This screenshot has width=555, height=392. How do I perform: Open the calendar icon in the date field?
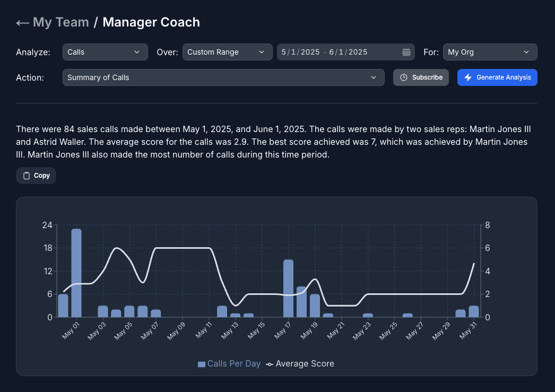[406, 52]
